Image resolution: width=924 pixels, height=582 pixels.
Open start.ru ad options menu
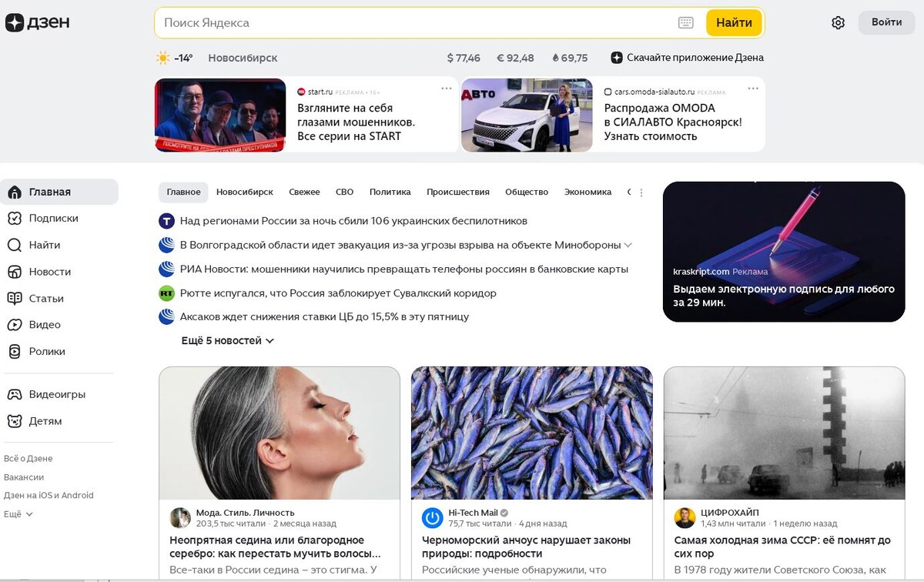pos(447,89)
